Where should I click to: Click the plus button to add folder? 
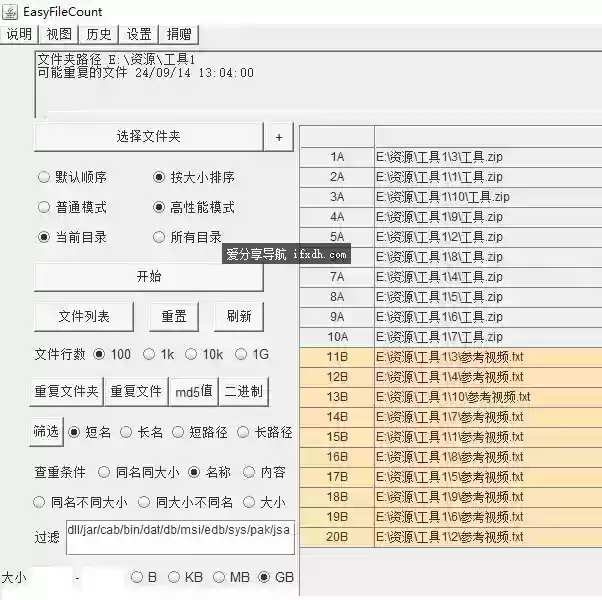click(279, 137)
